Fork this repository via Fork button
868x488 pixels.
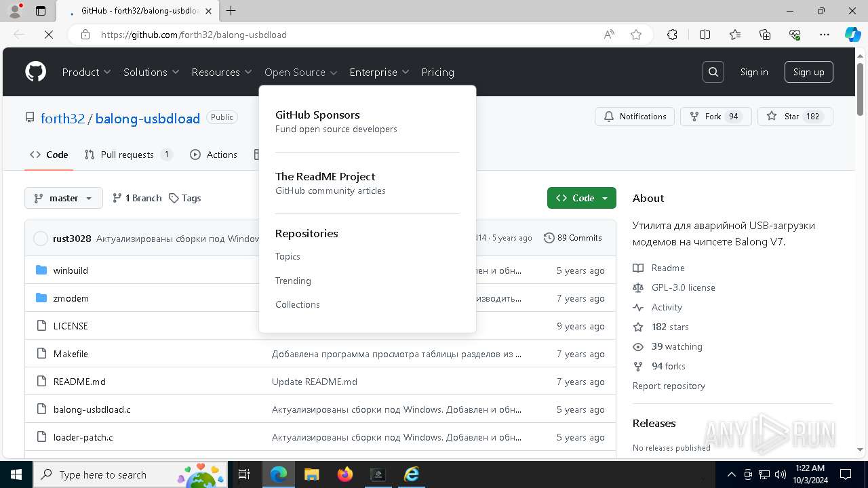point(716,117)
